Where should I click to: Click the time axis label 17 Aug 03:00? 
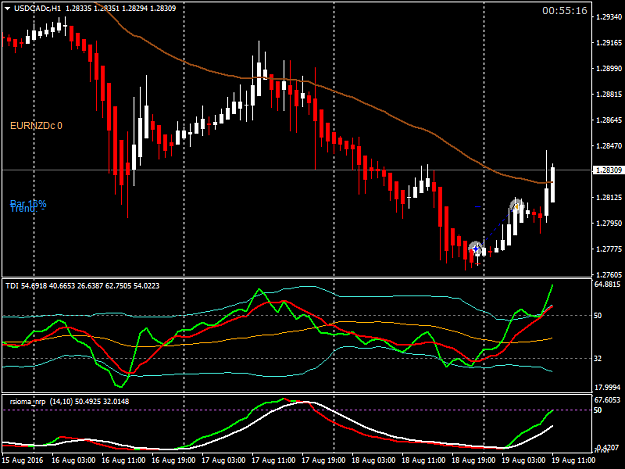[223, 460]
